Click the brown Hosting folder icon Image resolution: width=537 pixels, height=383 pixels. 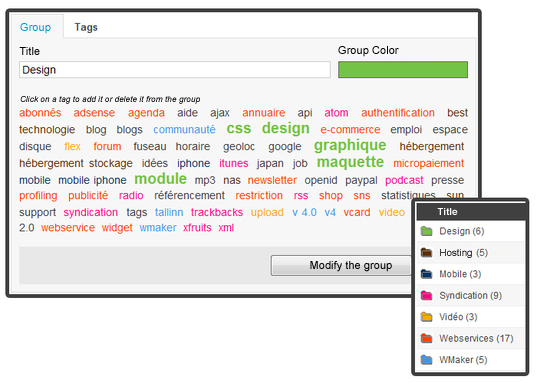pos(426,252)
